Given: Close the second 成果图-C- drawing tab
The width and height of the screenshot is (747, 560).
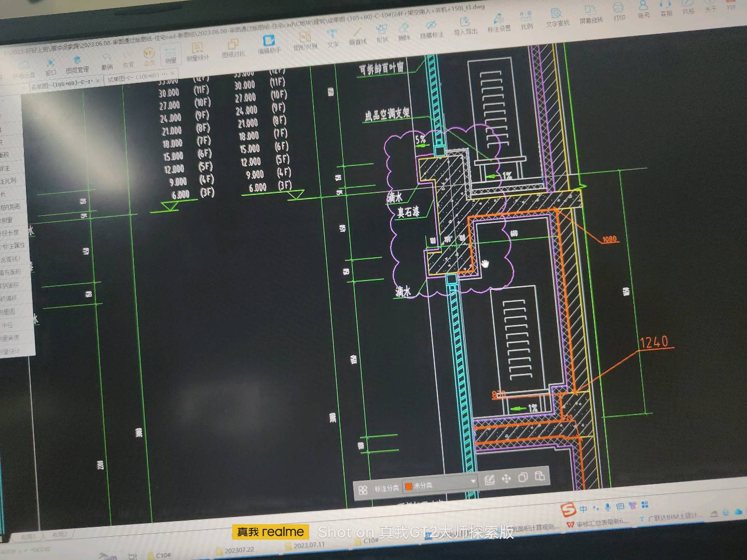Looking at the screenshot, I should (x=173, y=74).
